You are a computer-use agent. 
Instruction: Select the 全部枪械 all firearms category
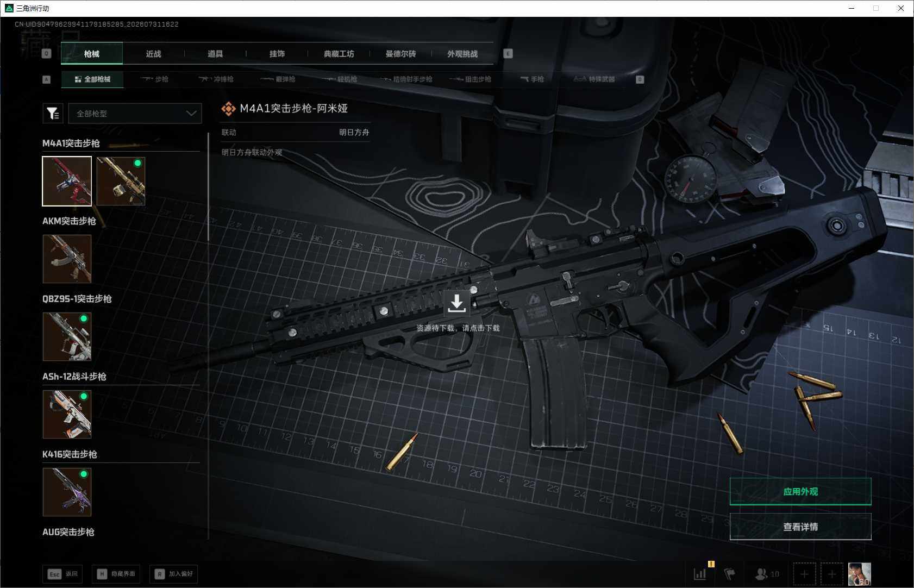92,79
